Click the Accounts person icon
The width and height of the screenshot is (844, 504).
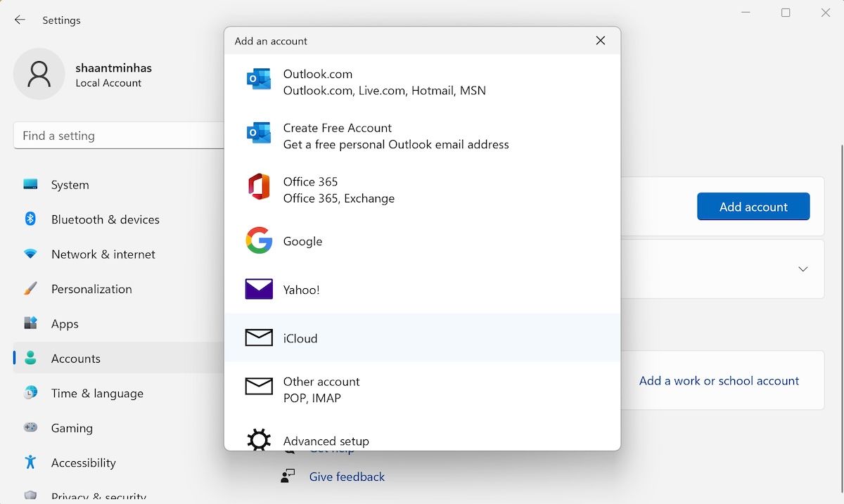30,358
